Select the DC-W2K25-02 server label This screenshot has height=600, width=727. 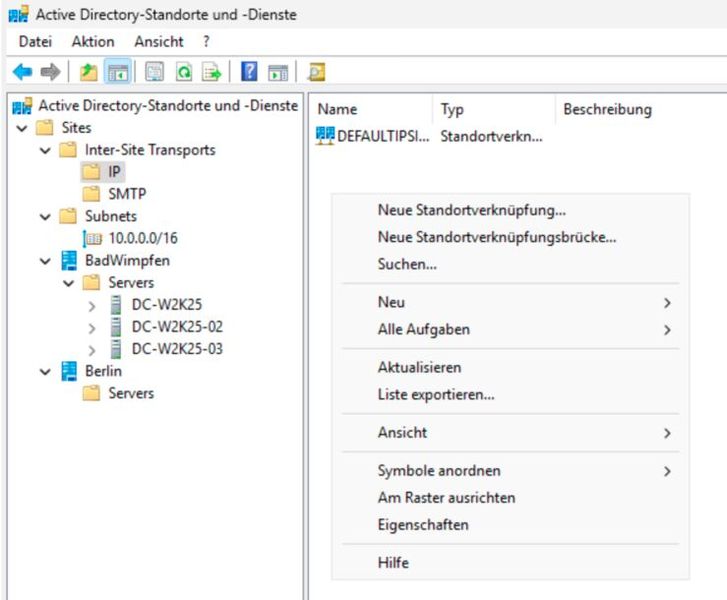point(177,326)
